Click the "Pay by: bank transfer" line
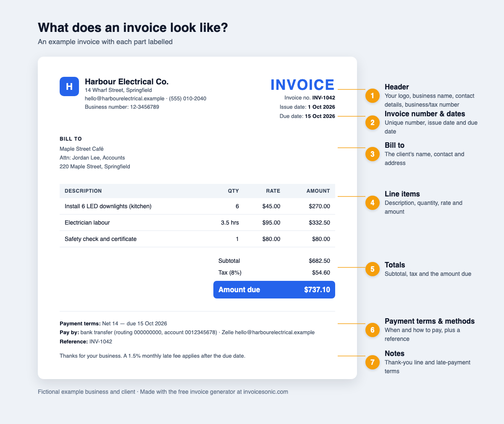504x424 pixels. point(187,332)
